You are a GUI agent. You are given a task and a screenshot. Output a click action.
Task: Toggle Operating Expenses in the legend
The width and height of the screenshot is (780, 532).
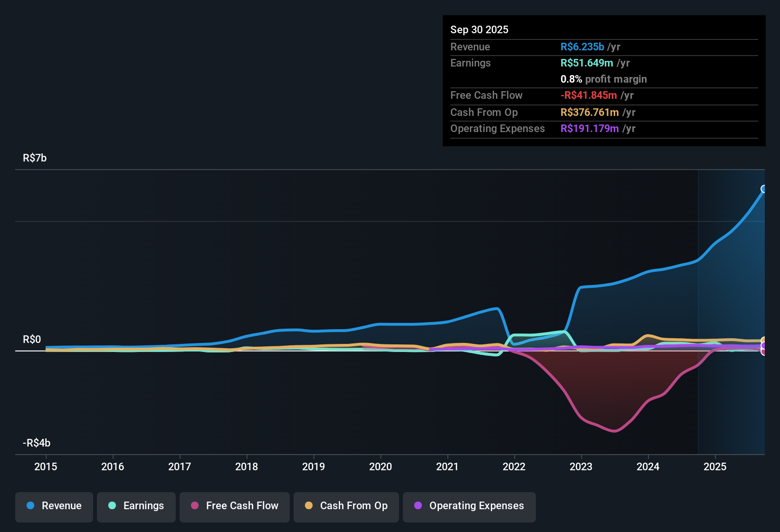pyautogui.click(x=469, y=506)
